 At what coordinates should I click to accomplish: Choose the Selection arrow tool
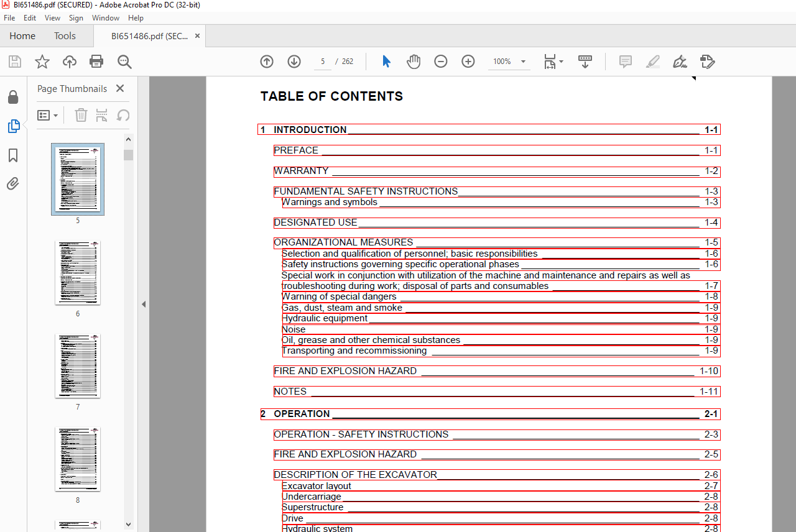386,62
